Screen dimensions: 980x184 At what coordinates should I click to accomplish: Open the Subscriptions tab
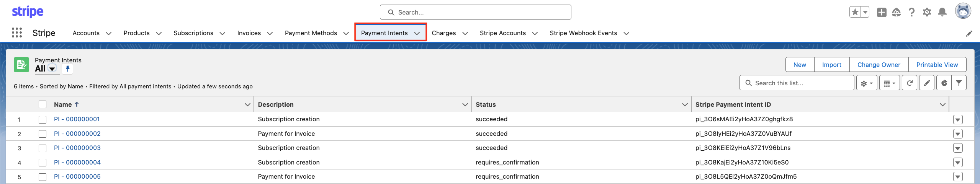click(193, 33)
